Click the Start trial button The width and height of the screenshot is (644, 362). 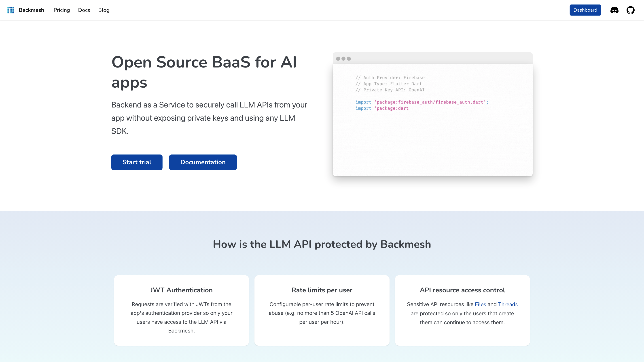[137, 162]
